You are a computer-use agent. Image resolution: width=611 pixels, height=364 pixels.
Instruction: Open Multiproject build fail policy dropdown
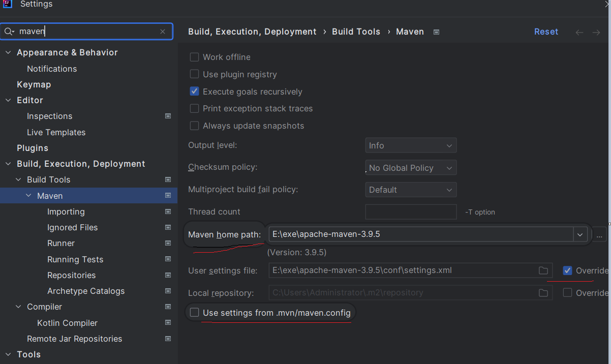(x=411, y=190)
